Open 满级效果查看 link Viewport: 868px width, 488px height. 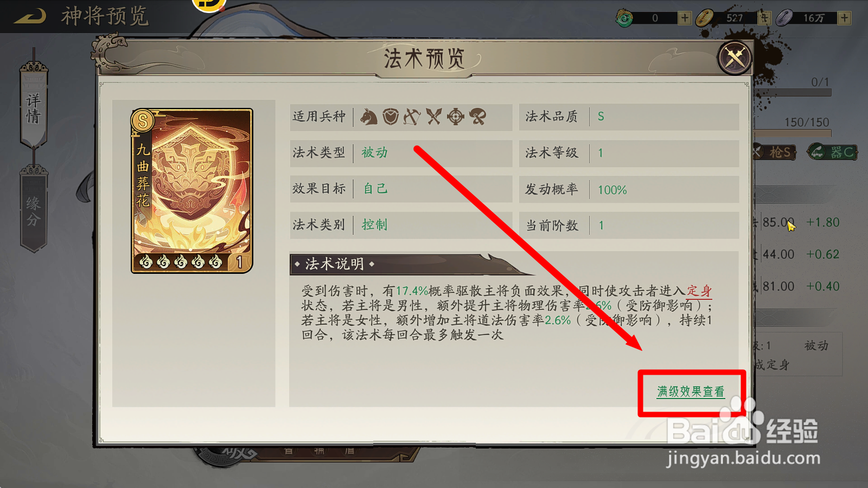(x=691, y=391)
